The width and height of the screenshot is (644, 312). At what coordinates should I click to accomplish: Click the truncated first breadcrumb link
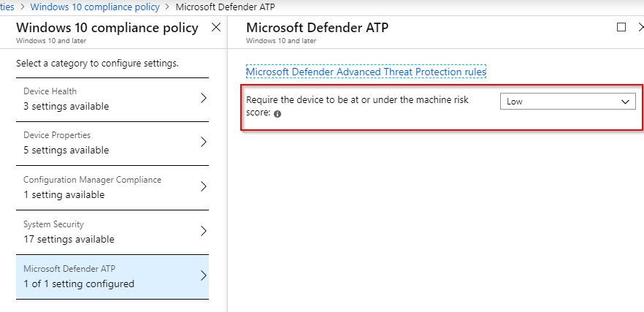(7, 7)
